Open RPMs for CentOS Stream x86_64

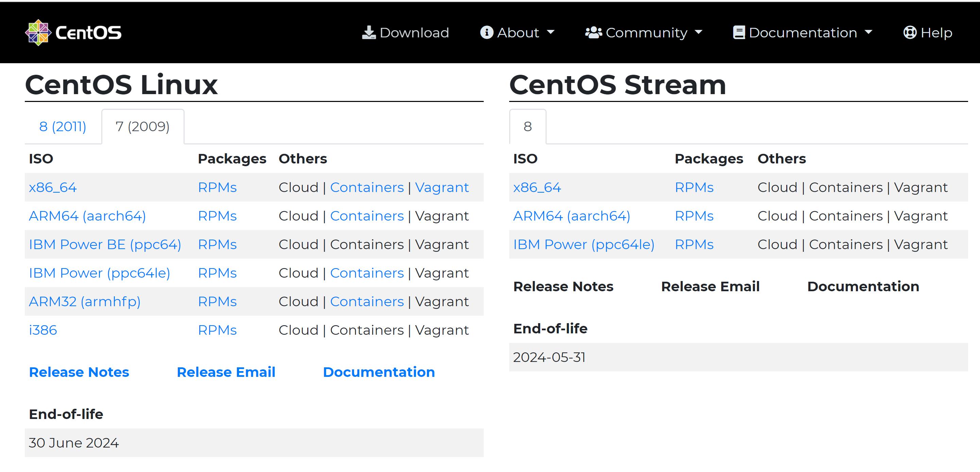pos(694,187)
